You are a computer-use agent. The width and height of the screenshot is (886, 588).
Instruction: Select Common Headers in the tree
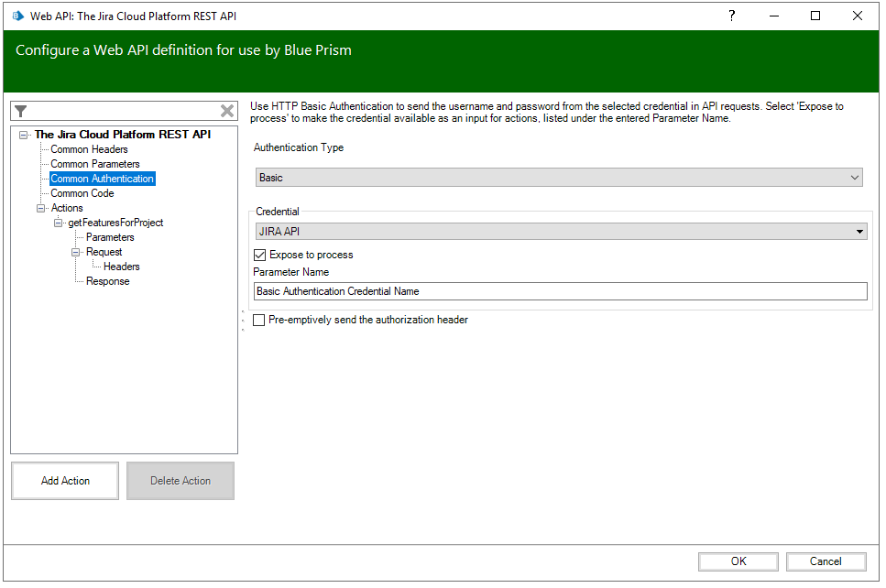[x=89, y=149]
